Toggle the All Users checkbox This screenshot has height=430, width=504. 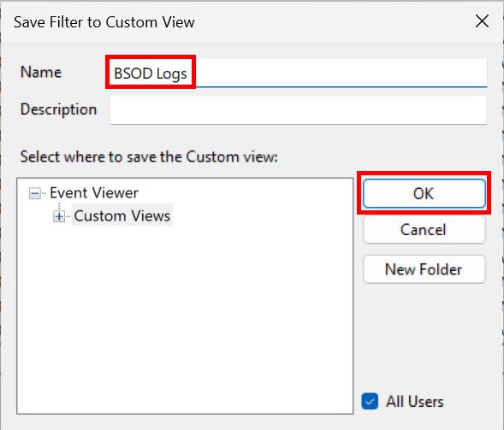[x=370, y=402]
